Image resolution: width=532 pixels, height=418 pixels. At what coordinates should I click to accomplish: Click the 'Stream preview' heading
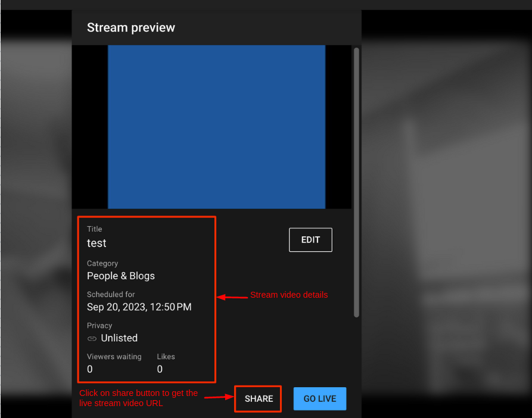[131, 28]
